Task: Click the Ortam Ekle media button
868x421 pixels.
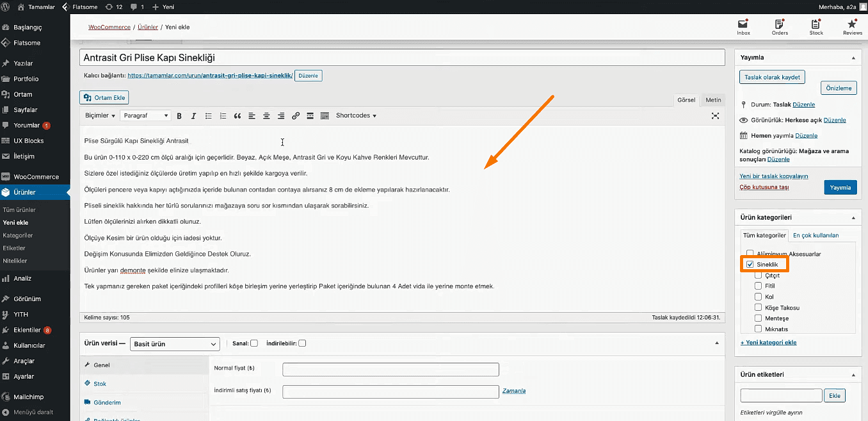Action: point(104,97)
